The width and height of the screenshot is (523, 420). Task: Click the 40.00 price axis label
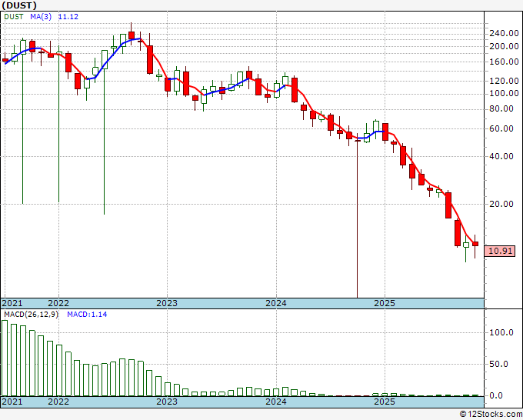point(501,156)
